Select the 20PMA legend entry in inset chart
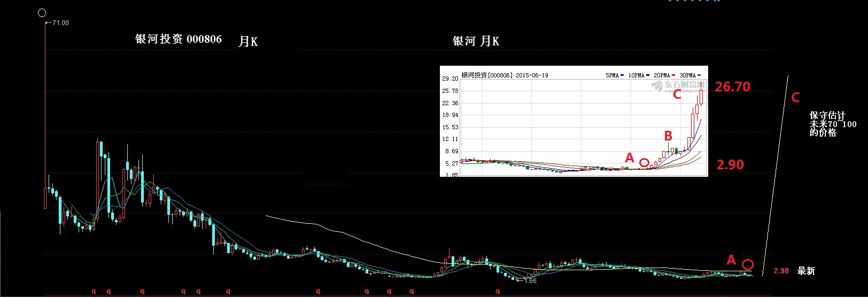868x298 pixels. (x=664, y=76)
